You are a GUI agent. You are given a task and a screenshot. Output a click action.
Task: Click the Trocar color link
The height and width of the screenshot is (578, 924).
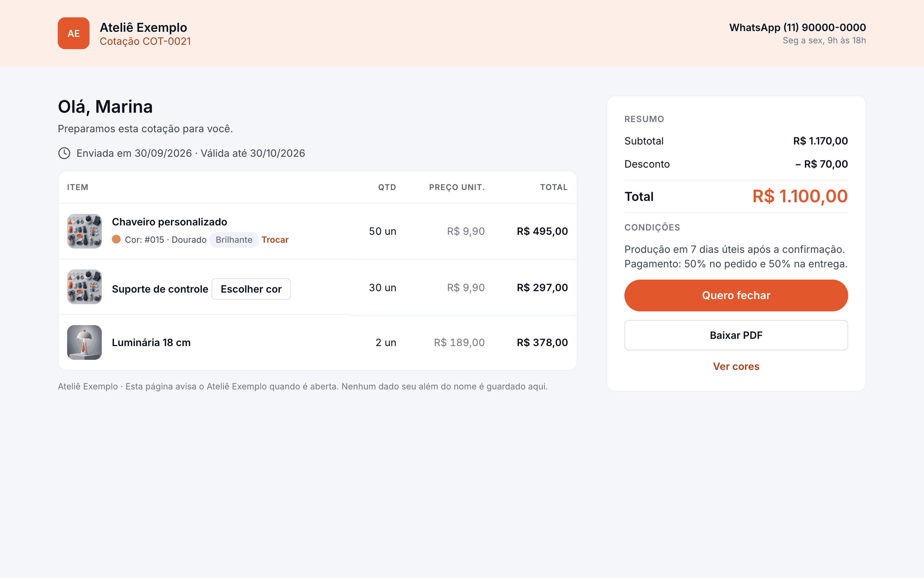coord(275,240)
